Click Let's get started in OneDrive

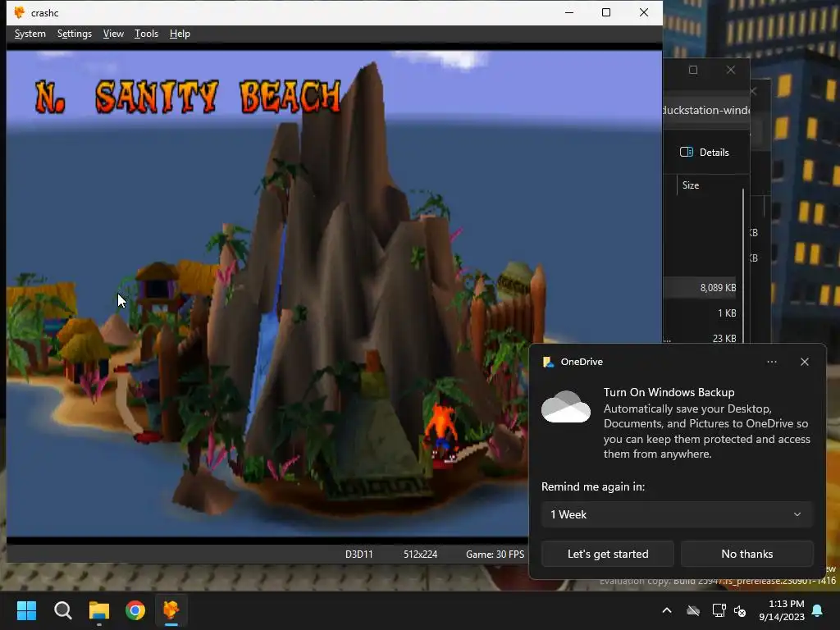click(x=608, y=554)
